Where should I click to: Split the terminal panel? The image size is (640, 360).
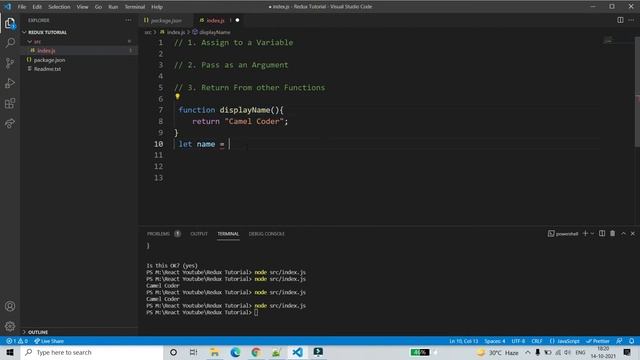tap(602, 233)
